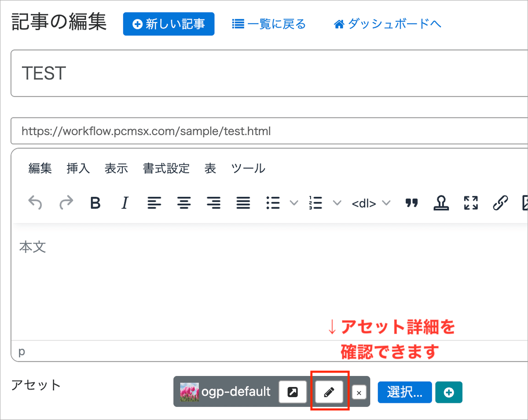Toggle bold formatting
This screenshot has width=528, height=420.
(95, 203)
